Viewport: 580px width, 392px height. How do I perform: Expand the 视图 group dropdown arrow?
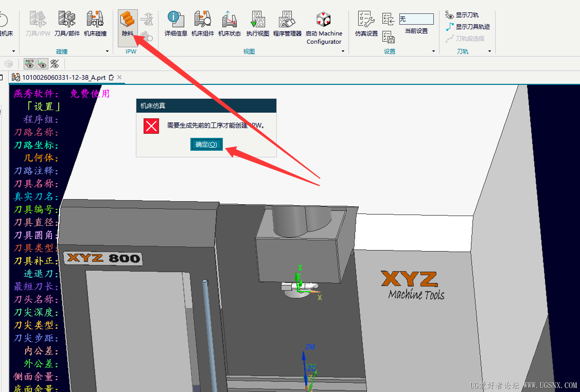tap(343, 51)
